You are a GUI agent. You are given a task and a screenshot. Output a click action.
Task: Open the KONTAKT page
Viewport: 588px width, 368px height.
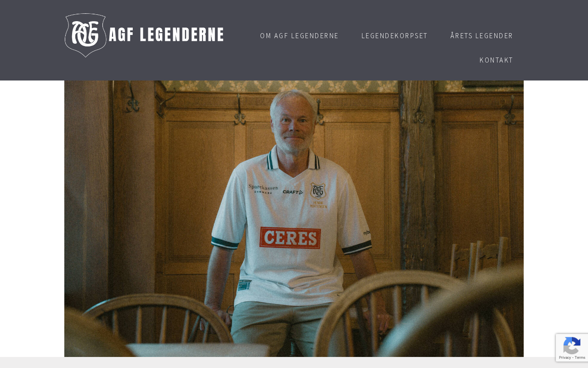(496, 60)
